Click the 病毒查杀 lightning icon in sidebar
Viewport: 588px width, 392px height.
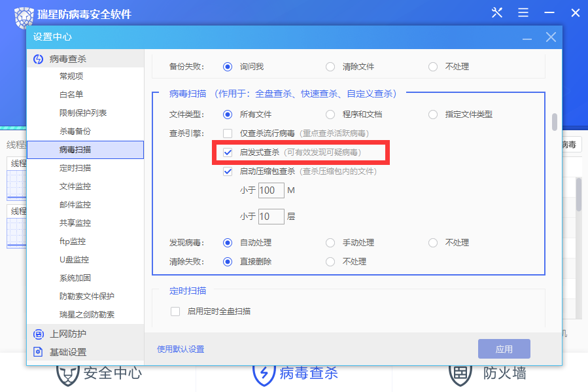38,59
